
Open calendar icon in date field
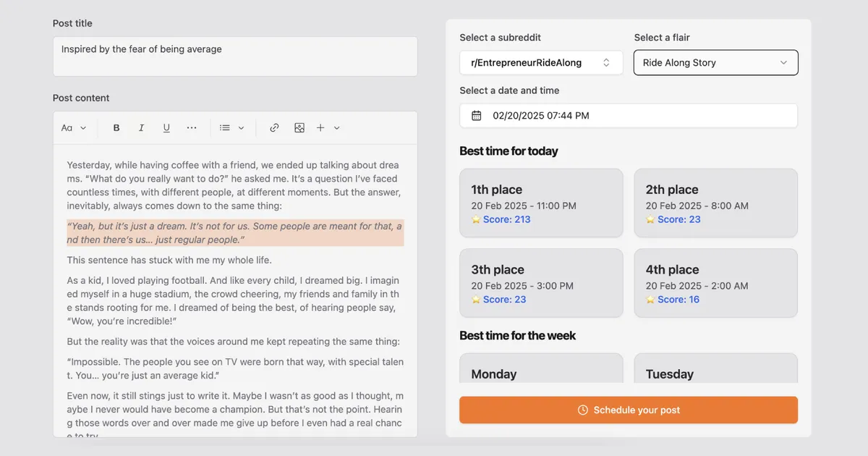pos(476,116)
